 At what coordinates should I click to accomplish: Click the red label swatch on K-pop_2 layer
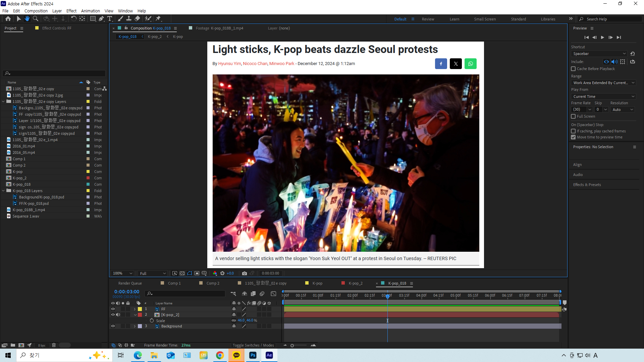coord(140,315)
